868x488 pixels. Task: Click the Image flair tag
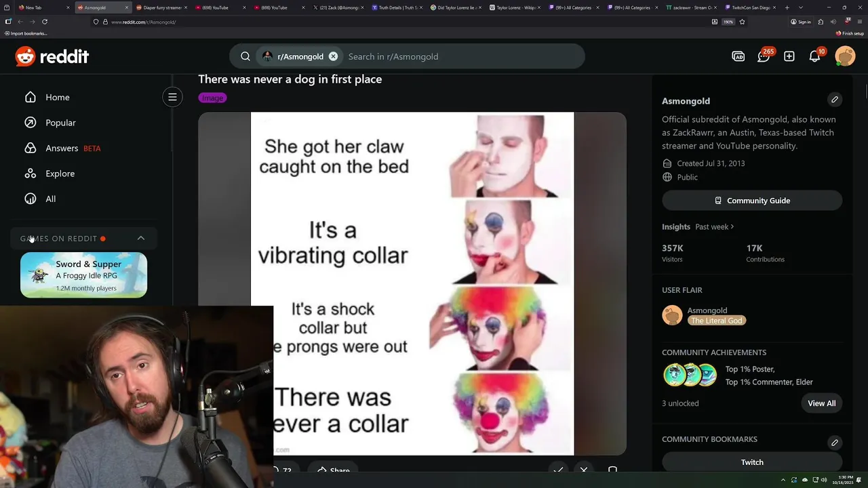[212, 98]
